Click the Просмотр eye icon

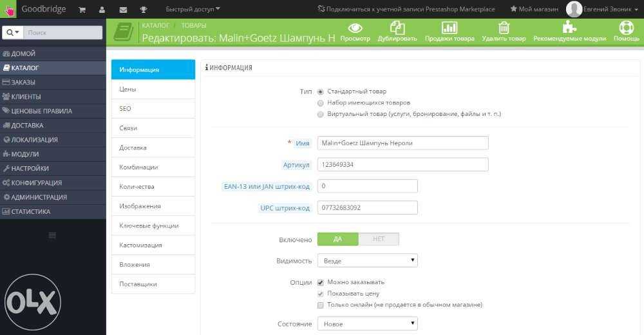point(355,28)
